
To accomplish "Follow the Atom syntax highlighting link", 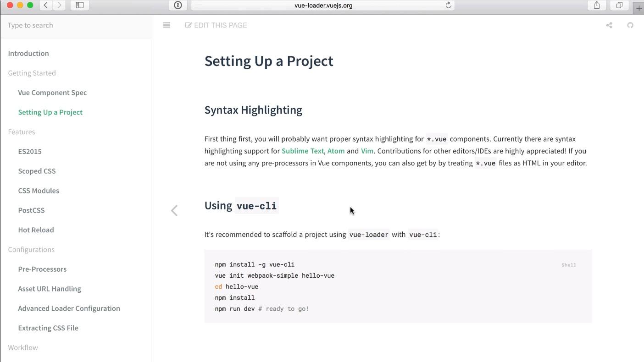I will 336,151.
